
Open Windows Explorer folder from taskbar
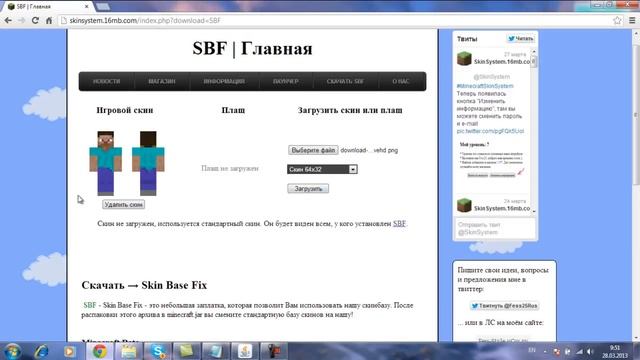pos(128,351)
